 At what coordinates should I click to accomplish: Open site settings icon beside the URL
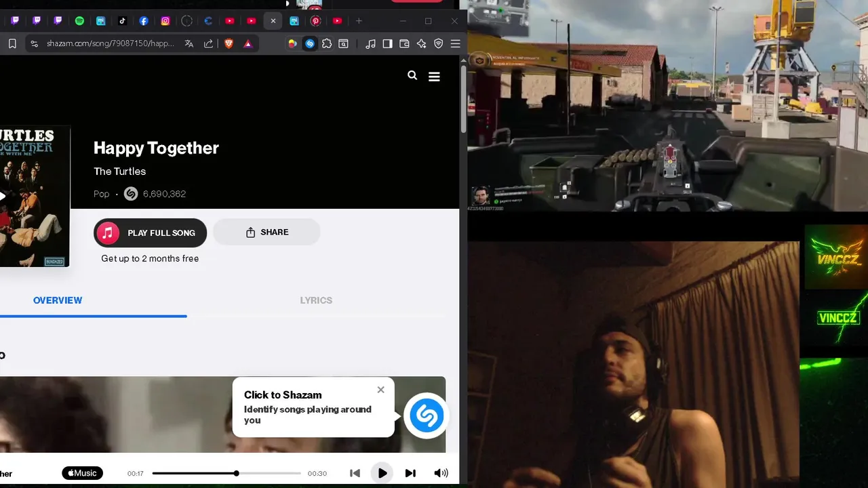[34, 43]
